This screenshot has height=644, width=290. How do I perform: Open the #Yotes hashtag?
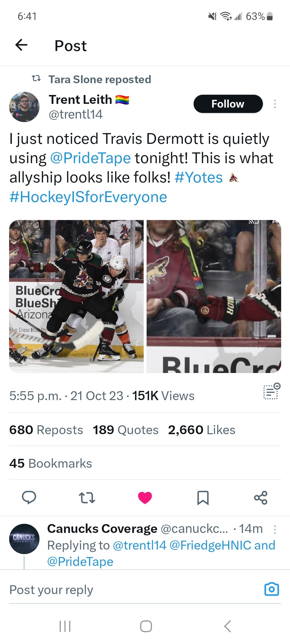pyautogui.click(x=199, y=178)
